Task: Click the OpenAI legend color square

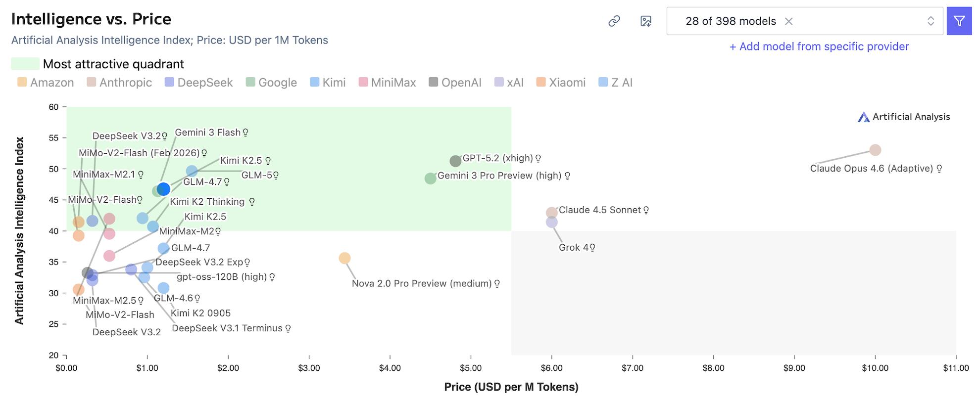Action: pyautogui.click(x=434, y=83)
